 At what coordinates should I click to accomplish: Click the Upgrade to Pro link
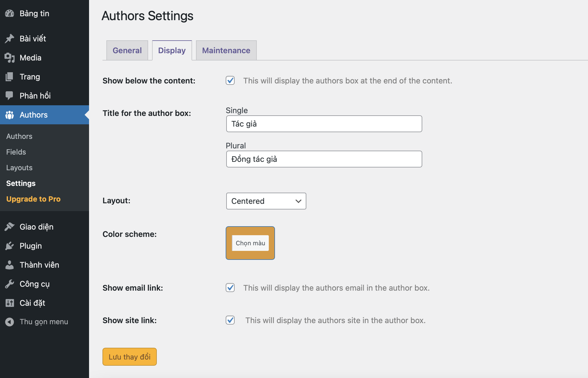33,199
